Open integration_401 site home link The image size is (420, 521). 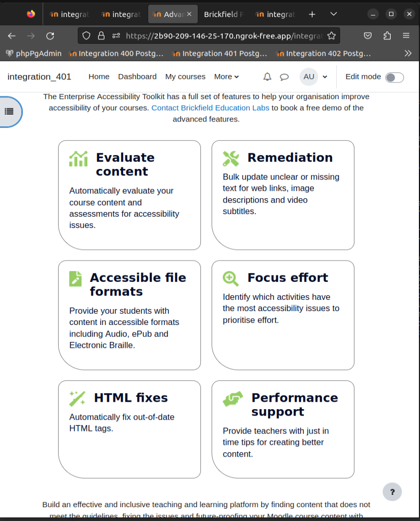[39, 77]
